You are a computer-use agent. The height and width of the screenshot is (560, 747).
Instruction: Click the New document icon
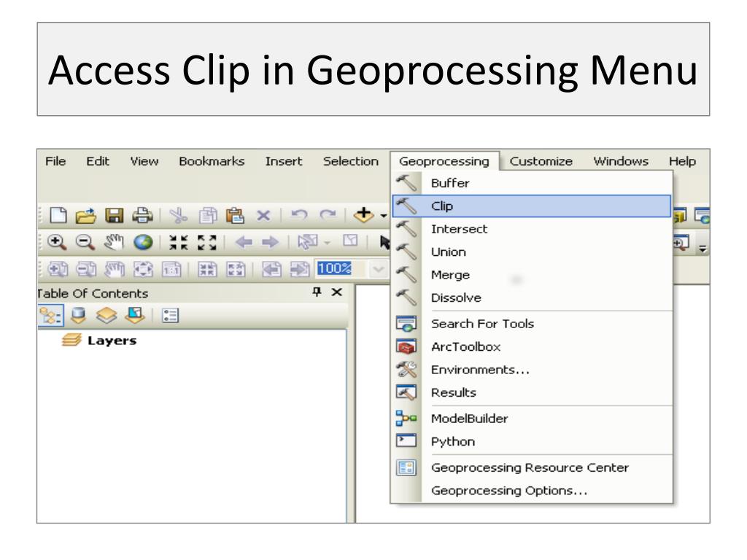[58, 215]
